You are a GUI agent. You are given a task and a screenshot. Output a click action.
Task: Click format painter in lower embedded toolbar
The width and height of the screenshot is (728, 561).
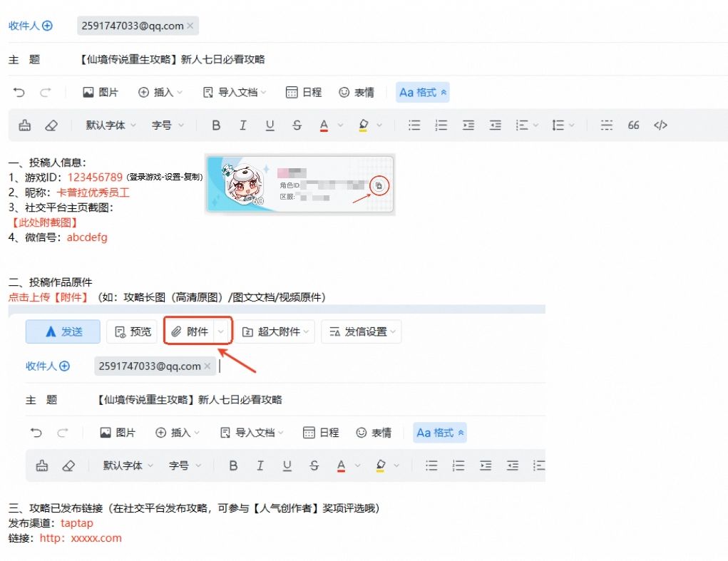tap(42, 466)
